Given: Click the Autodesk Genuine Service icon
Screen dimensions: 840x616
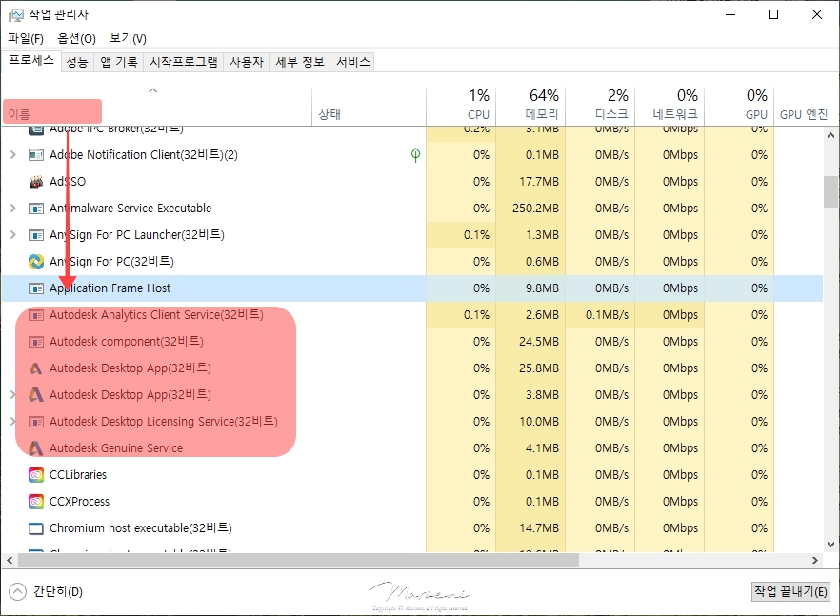Looking at the screenshot, I should pyautogui.click(x=36, y=447).
